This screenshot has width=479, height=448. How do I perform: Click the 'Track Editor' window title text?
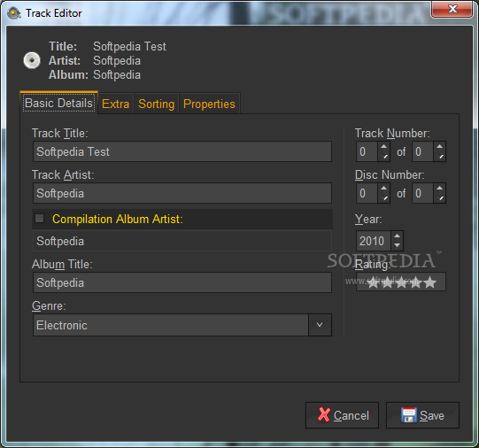click(x=54, y=13)
